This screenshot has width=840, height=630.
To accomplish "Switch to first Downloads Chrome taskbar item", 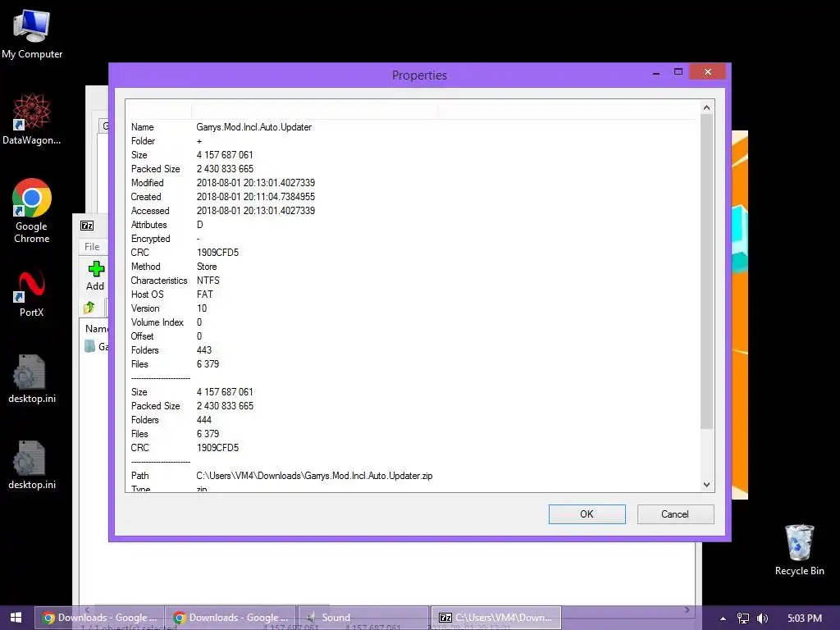I will pos(99,618).
